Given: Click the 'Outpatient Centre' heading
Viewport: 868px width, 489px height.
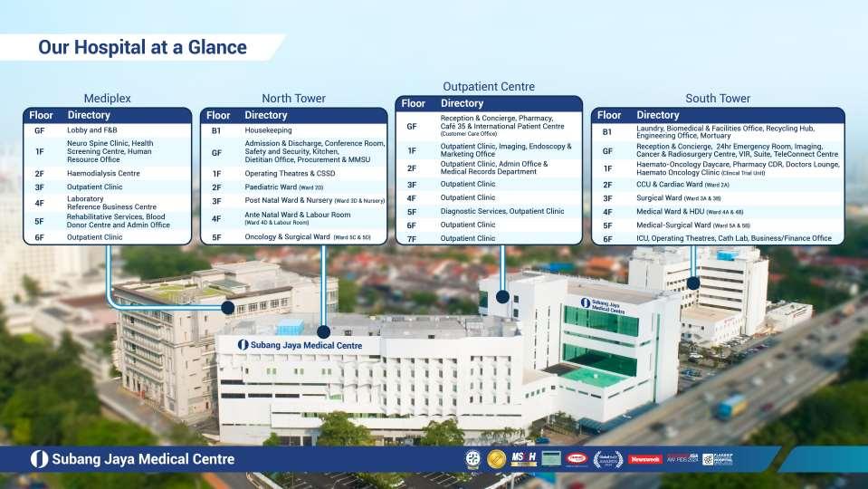Looking at the screenshot, I should tap(489, 86).
